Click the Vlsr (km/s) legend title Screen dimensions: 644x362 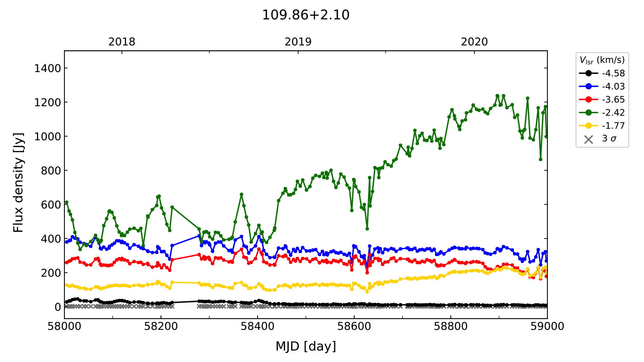(x=602, y=60)
